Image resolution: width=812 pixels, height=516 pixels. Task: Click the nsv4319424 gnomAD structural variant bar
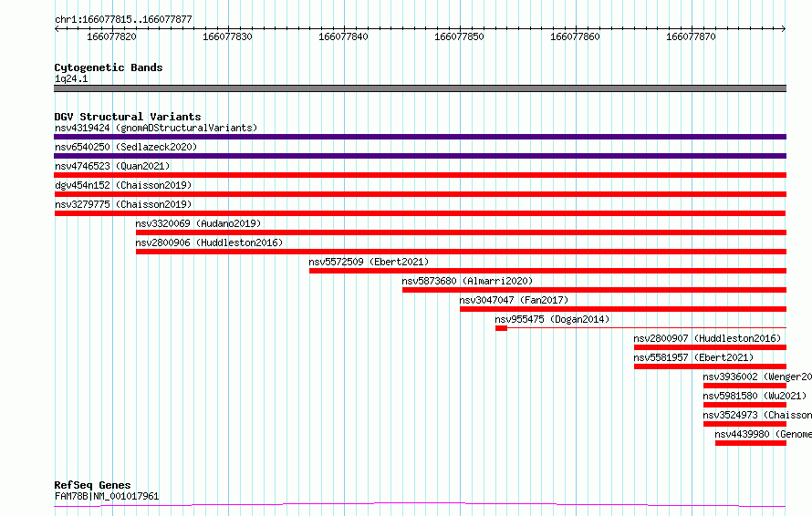[420, 137]
